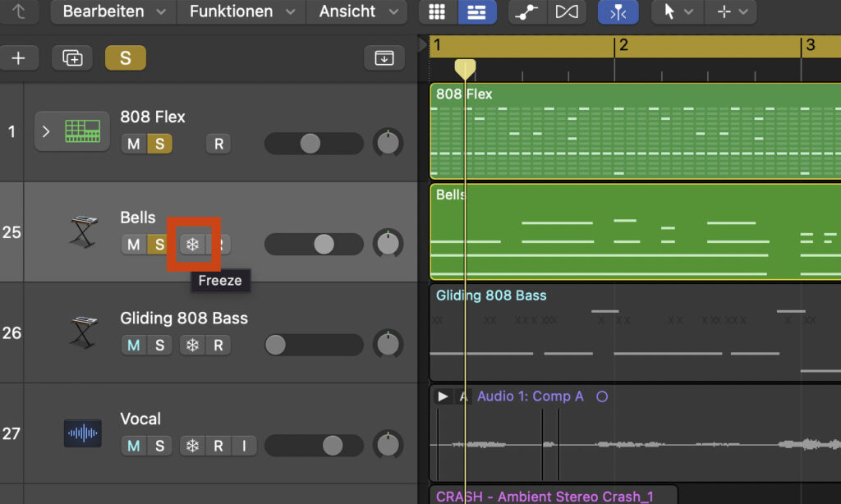841x504 pixels.
Task: Freeze the Bells track
Action: (192, 245)
